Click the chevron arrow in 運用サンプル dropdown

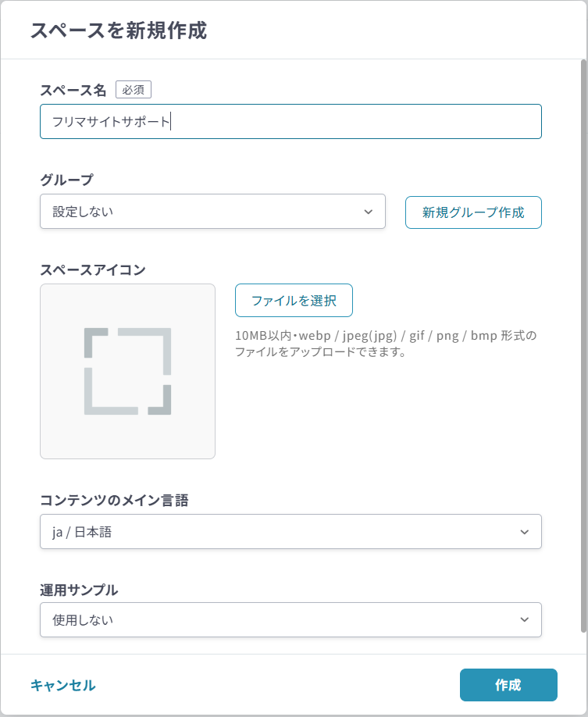pyautogui.click(x=524, y=619)
